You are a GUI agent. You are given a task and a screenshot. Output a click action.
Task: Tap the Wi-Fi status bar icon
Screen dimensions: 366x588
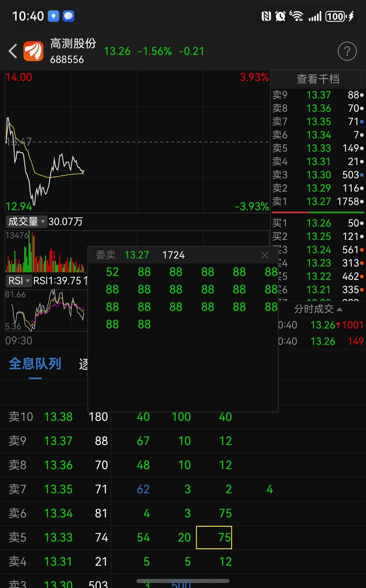pos(296,16)
